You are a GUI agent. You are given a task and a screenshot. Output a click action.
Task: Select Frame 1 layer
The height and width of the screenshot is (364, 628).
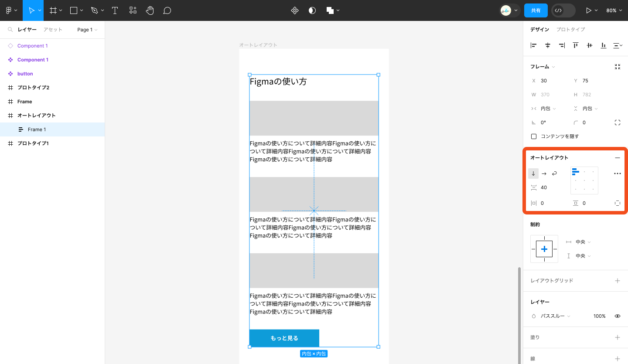click(52, 129)
